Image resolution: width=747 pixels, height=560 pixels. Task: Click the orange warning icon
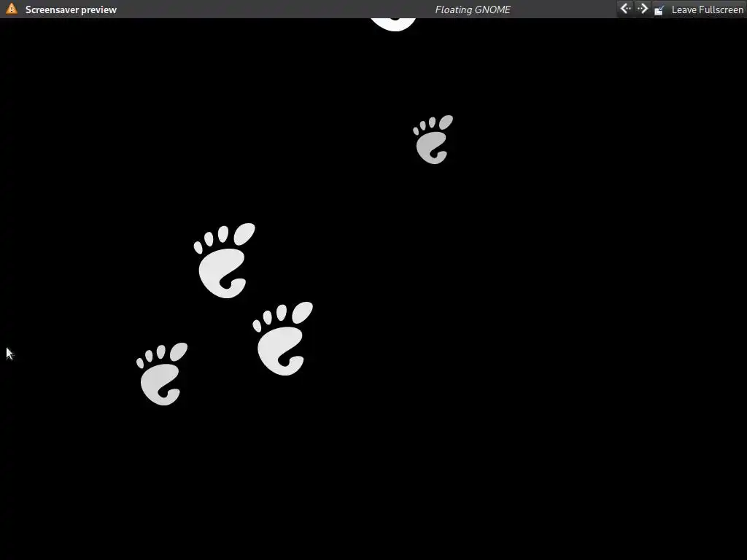pos(12,9)
